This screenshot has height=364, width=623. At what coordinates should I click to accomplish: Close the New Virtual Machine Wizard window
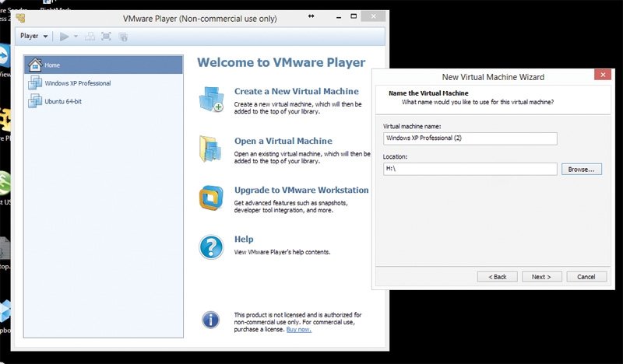click(603, 75)
